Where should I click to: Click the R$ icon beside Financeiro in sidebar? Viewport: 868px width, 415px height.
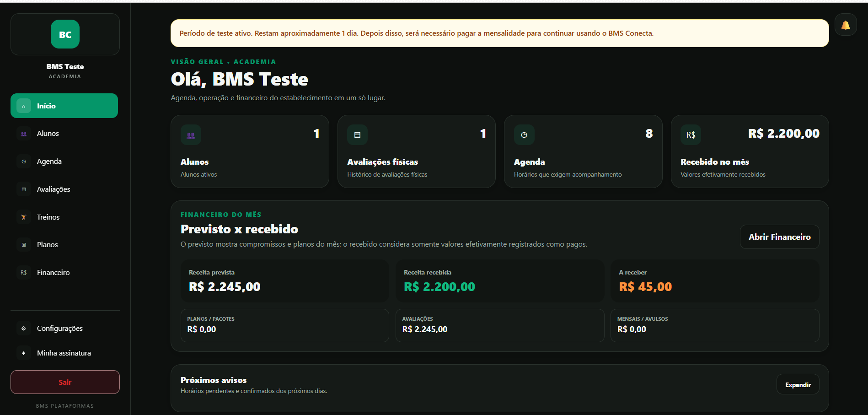(24, 273)
